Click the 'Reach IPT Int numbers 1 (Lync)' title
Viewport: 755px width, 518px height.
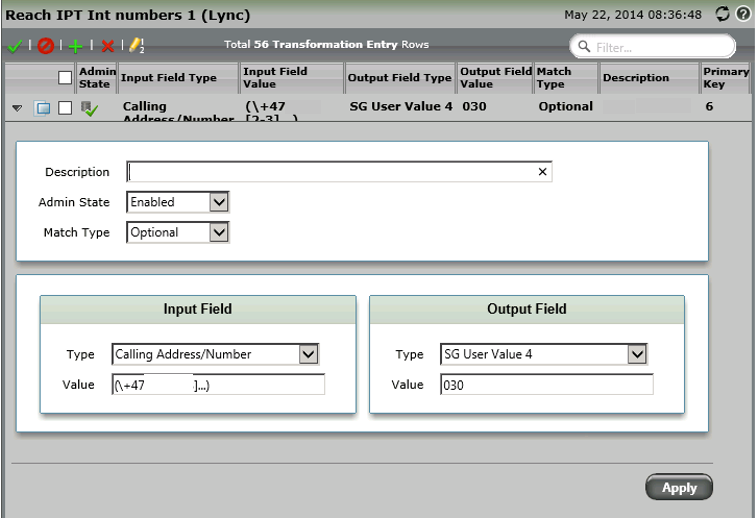(128, 15)
